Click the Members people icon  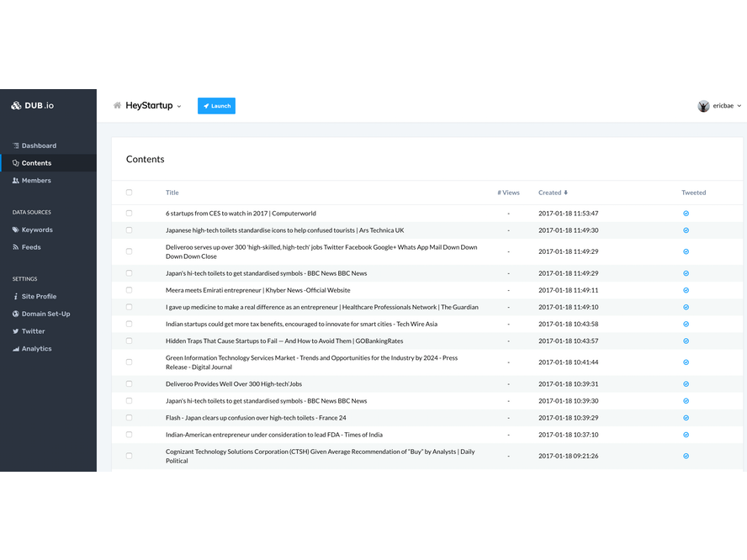[x=16, y=181]
